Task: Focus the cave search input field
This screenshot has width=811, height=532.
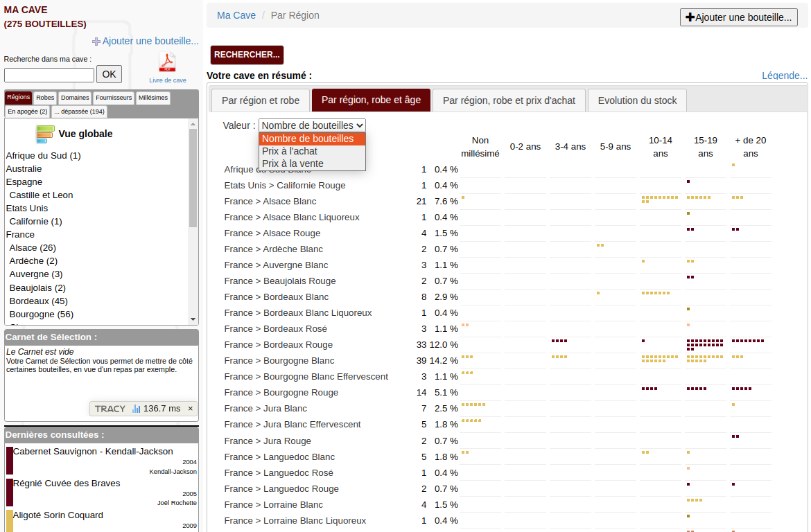Action: coord(49,75)
